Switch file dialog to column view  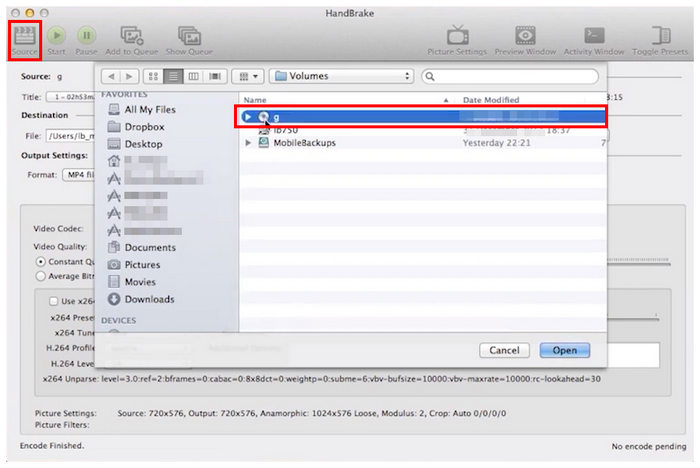pyautogui.click(x=193, y=76)
